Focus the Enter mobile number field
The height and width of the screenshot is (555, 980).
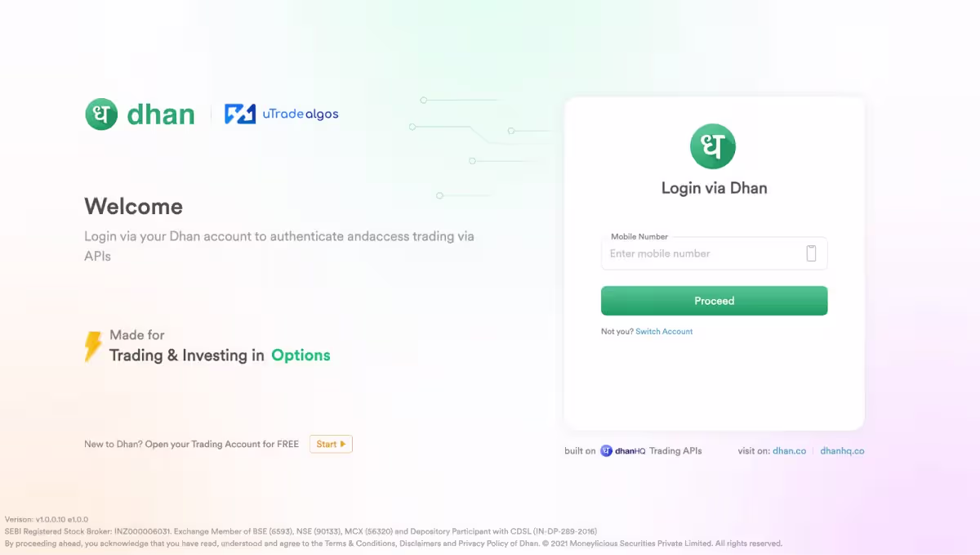tap(714, 253)
